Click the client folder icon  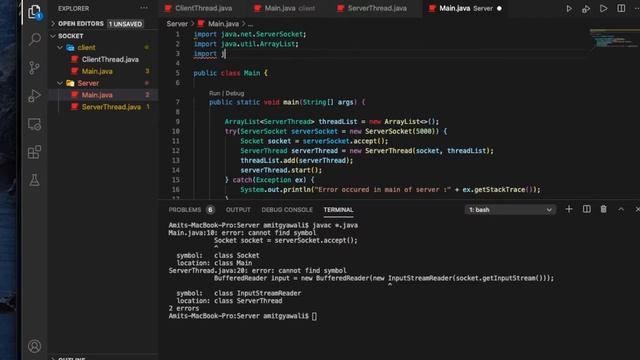click(x=70, y=48)
